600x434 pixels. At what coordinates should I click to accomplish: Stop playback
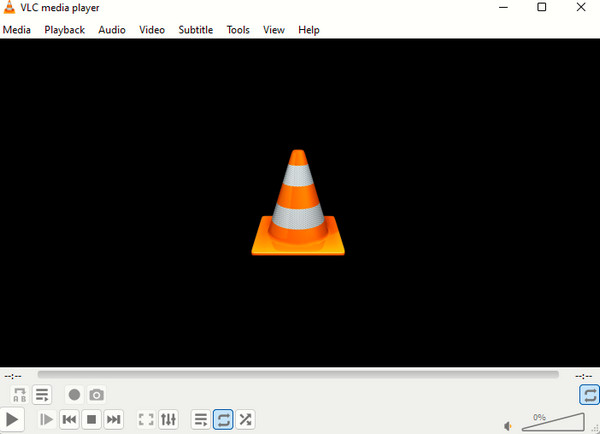click(91, 419)
